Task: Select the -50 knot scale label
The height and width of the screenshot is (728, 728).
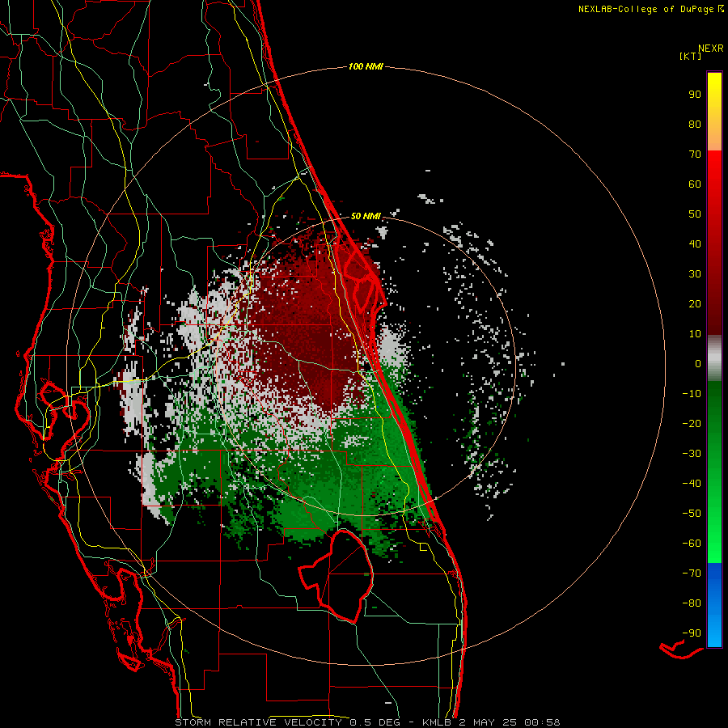Action: click(692, 514)
